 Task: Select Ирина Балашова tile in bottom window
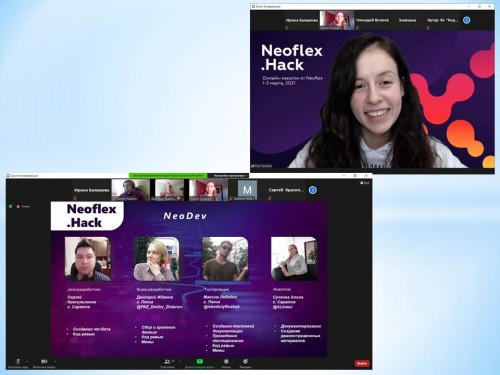click(92, 190)
